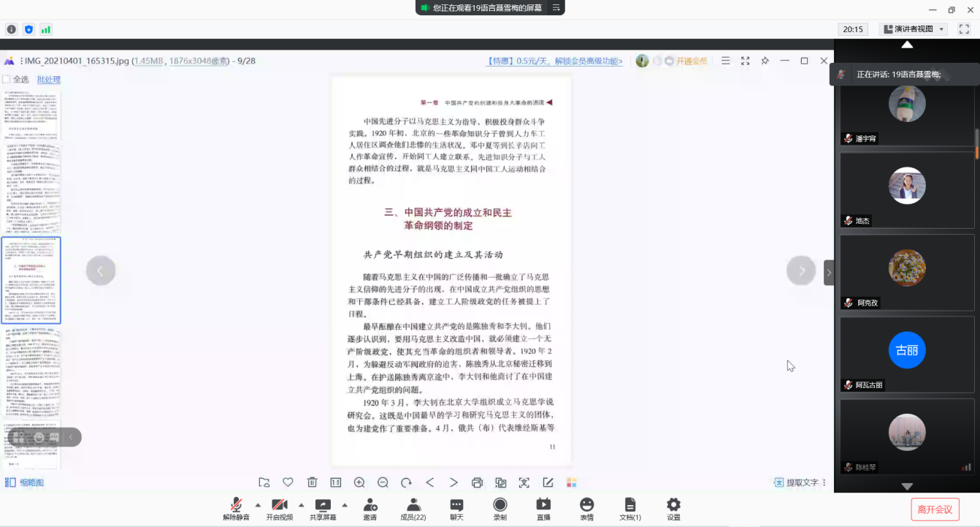This screenshot has height=527, width=980.
Task: Turn on camera with 开启视频
Action: [x=279, y=509]
